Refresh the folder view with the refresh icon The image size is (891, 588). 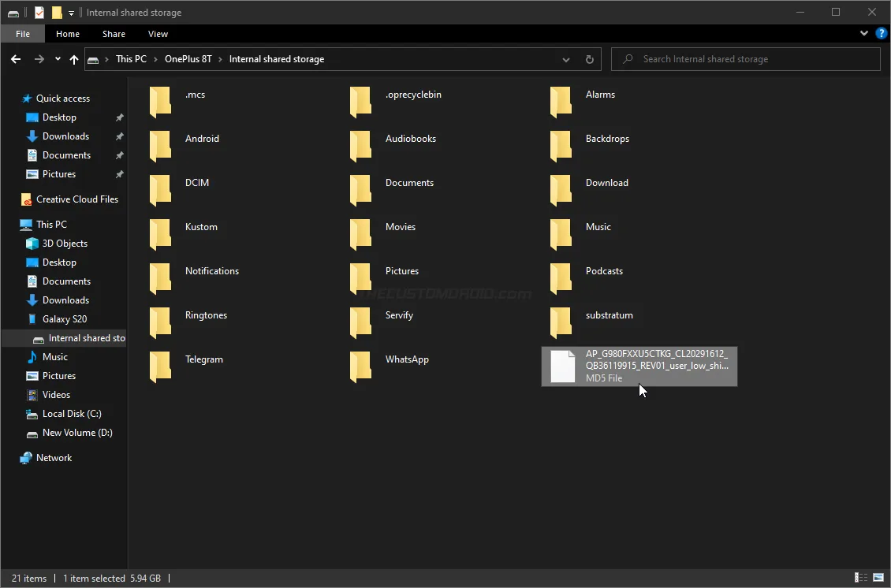point(589,59)
